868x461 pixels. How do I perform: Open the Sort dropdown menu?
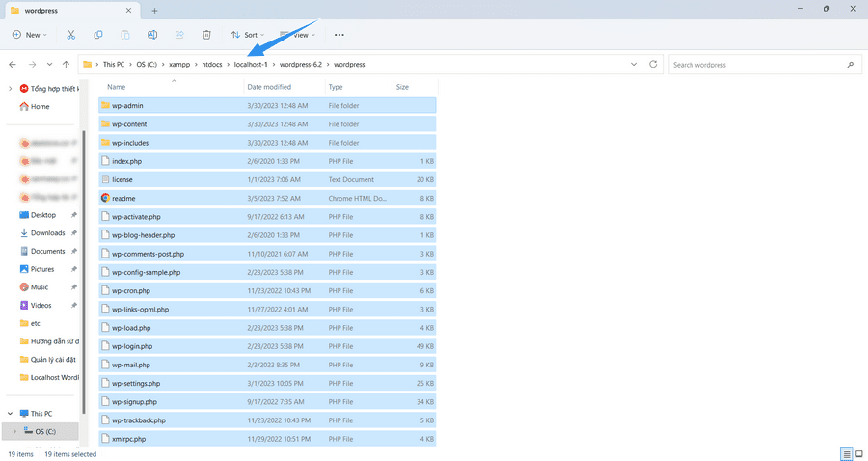tap(248, 35)
